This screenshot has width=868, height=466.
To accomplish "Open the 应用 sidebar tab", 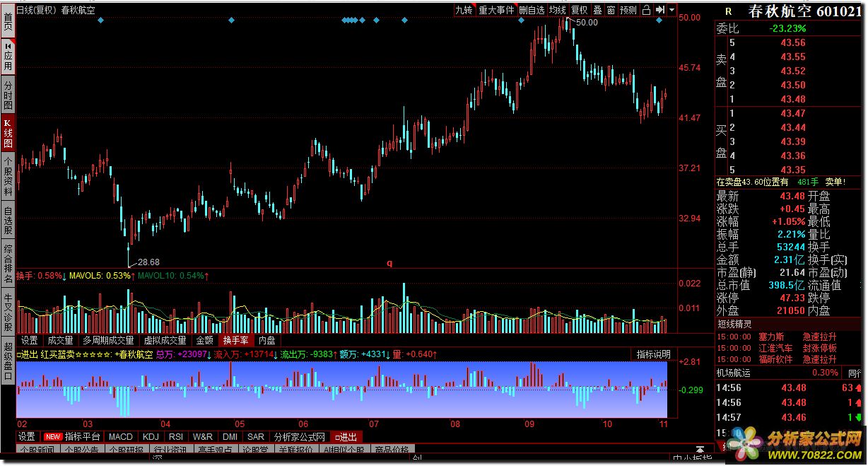I will [x=8, y=56].
